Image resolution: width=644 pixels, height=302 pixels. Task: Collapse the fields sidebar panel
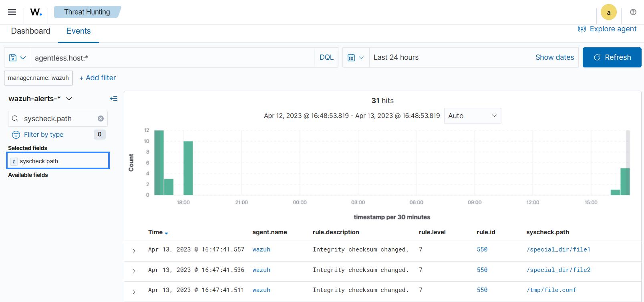pos(114,99)
